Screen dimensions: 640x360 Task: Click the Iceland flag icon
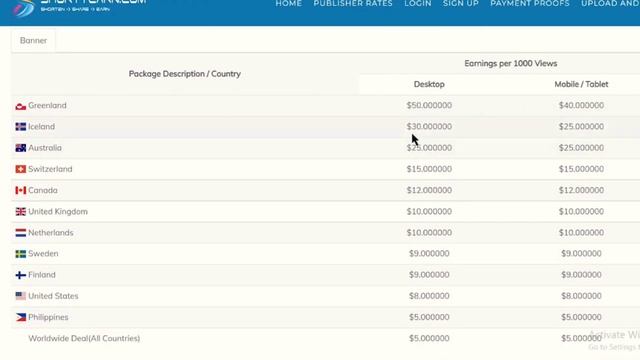(21, 127)
